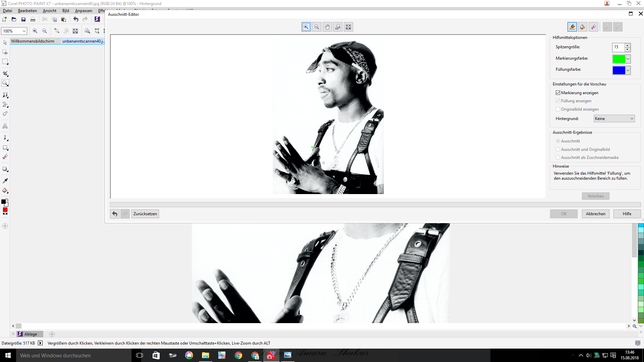Toggle the Originalbild anzeigen checkbox
This screenshot has width=644, height=362.
(x=558, y=109)
